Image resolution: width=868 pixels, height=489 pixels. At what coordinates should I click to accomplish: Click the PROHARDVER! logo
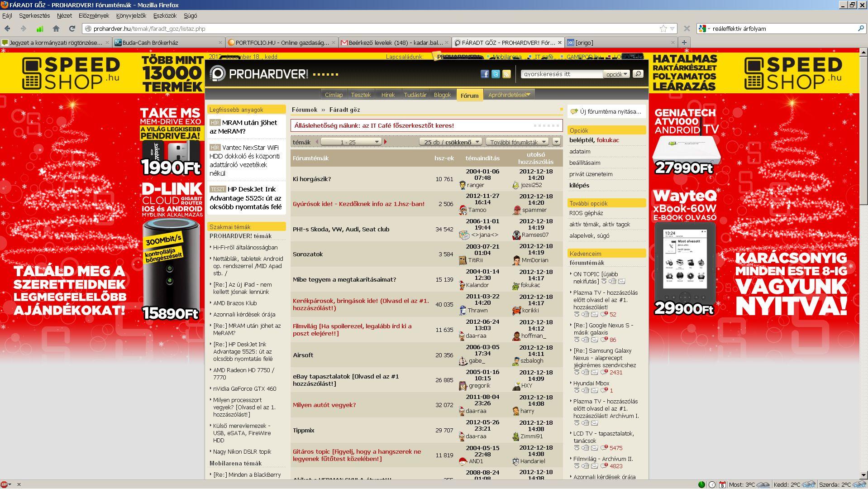click(x=259, y=74)
